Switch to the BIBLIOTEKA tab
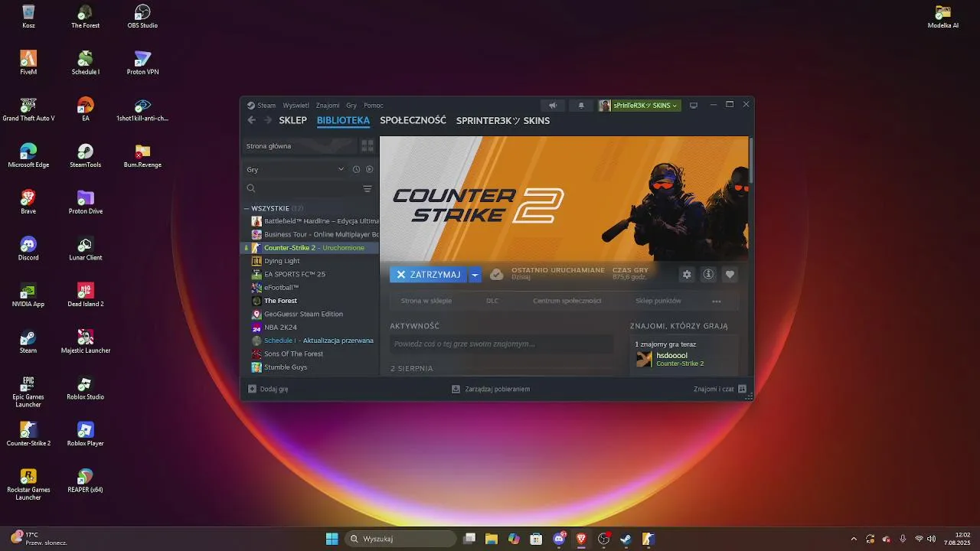The image size is (980, 551). (343, 120)
